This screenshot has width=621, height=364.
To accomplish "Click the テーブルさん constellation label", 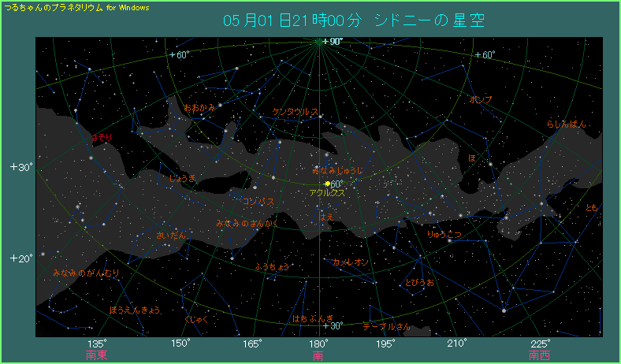I will tap(386, 326).
